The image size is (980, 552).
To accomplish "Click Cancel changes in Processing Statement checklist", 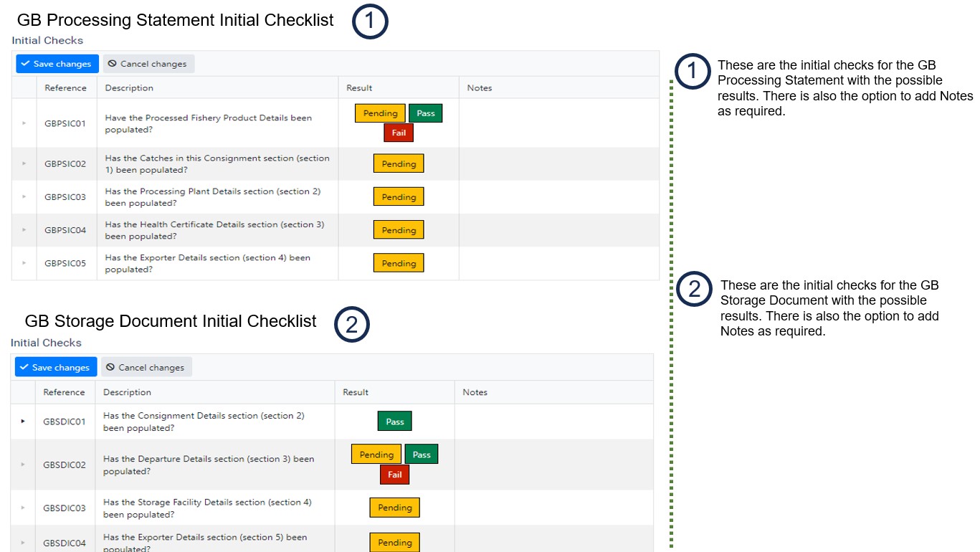I will click(148, 64).
